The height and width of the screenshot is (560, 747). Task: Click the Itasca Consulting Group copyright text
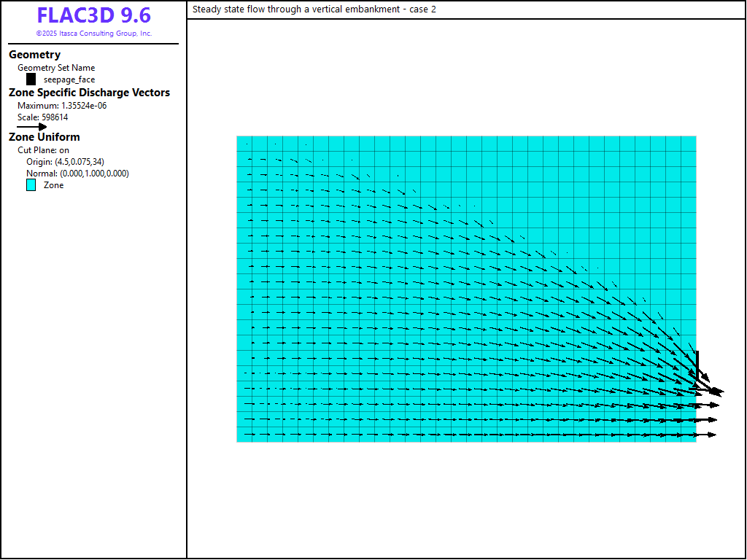(x=93, y=34)
